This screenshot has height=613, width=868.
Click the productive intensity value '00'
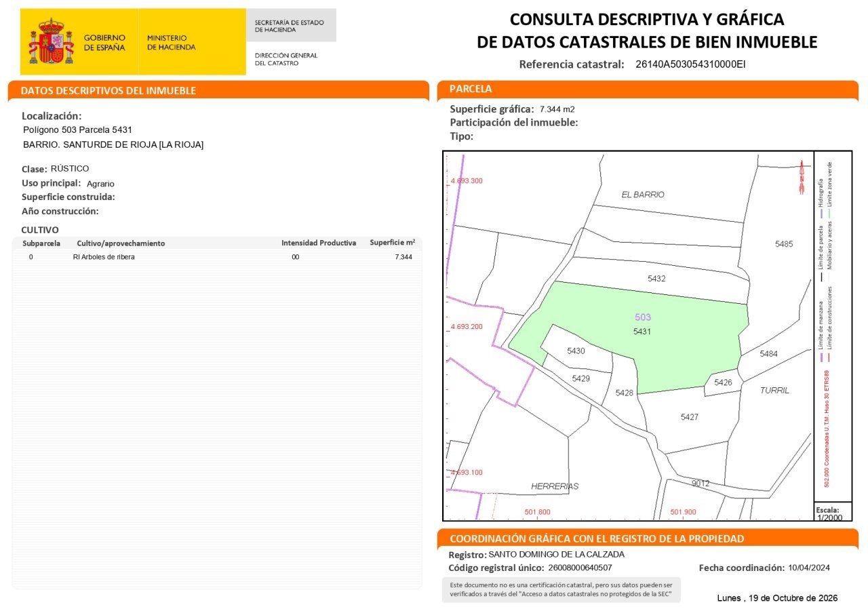click(x=295, y=257)
